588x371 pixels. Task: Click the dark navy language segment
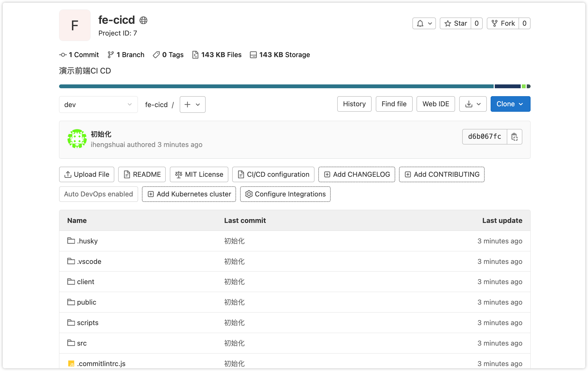tap(508, 86)
